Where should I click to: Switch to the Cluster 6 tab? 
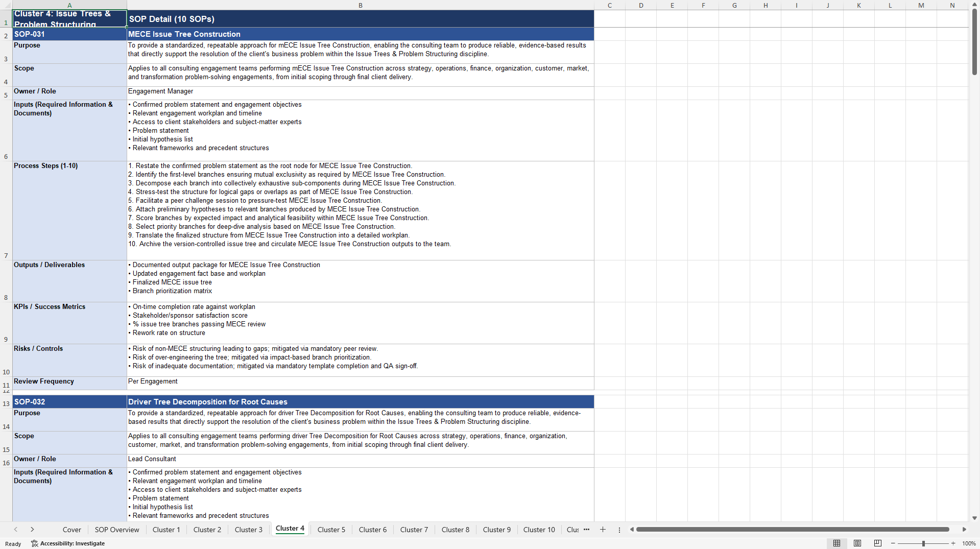(x=373, y=530)
